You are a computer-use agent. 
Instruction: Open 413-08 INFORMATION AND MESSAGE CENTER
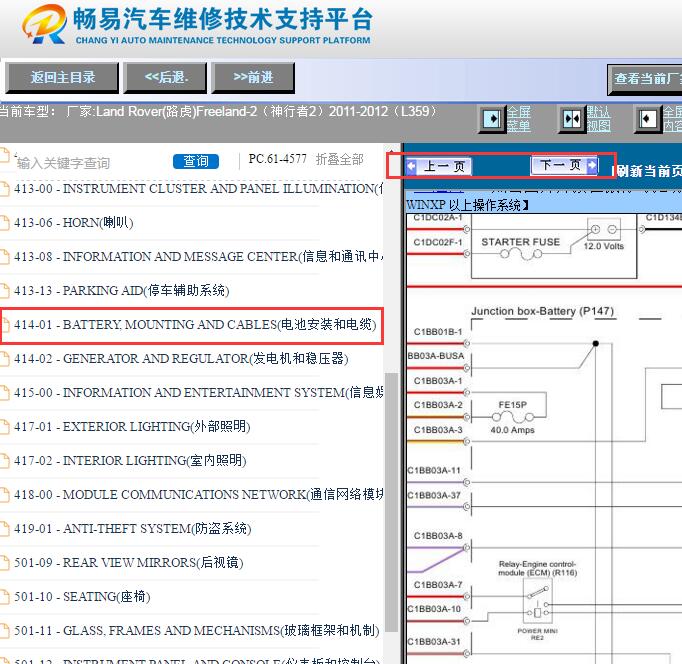198,257
